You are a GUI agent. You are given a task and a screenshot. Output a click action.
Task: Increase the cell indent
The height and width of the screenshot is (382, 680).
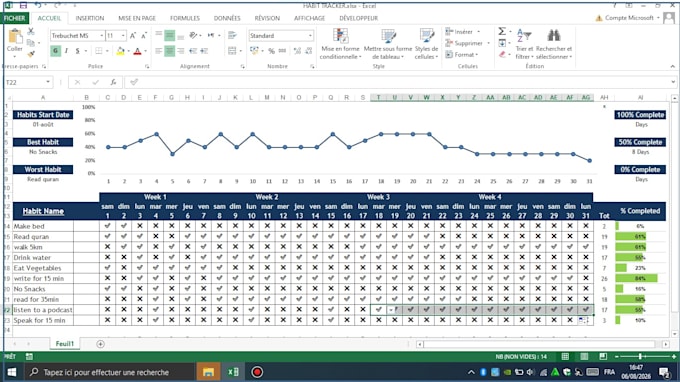pyautogui.click(x=204, y=51)
